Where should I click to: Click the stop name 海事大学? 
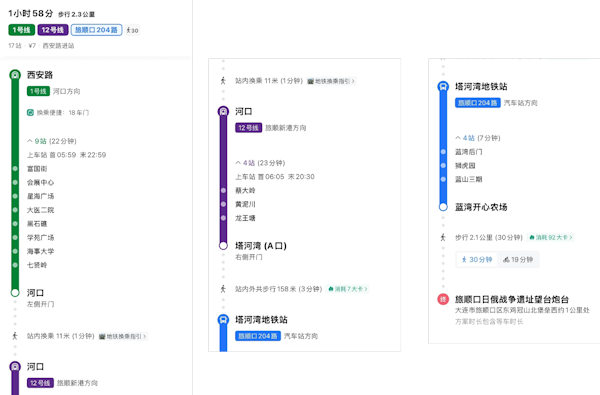tap(40, 251)
